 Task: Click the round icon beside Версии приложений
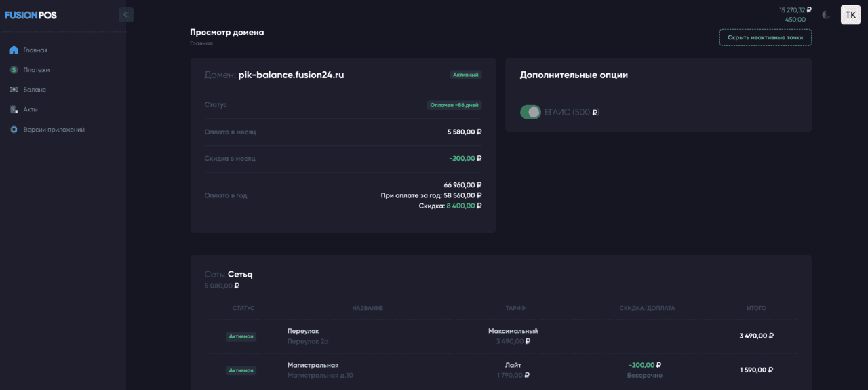pyautogui.click(x=14, y=129)
